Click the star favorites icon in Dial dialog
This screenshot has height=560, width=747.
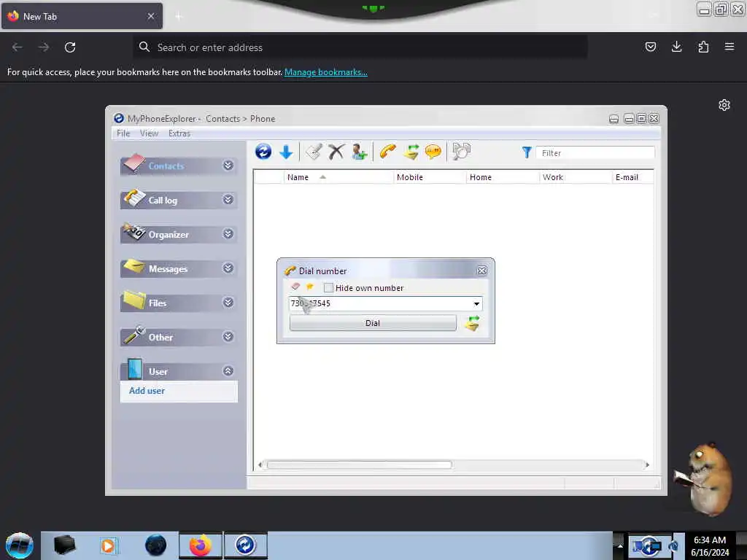309,287
